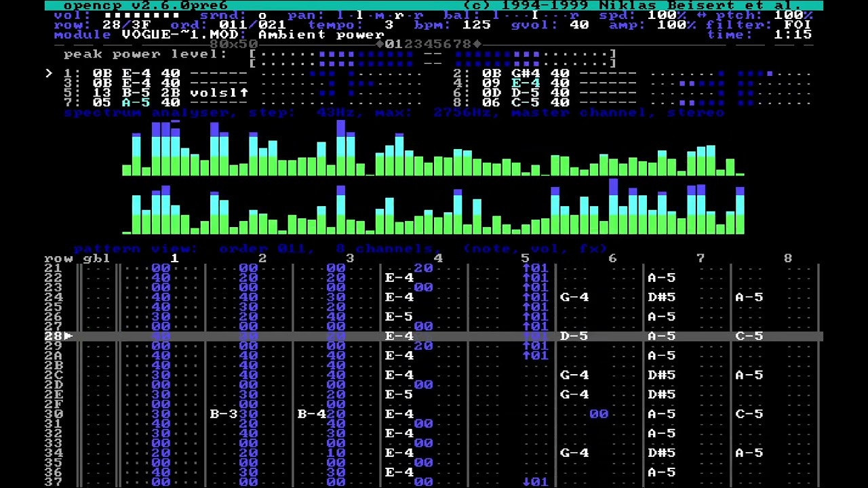The height and width of the screenshot is (488, 868).
Task: Click pattern column header 5
Action: tap(525, 258)
